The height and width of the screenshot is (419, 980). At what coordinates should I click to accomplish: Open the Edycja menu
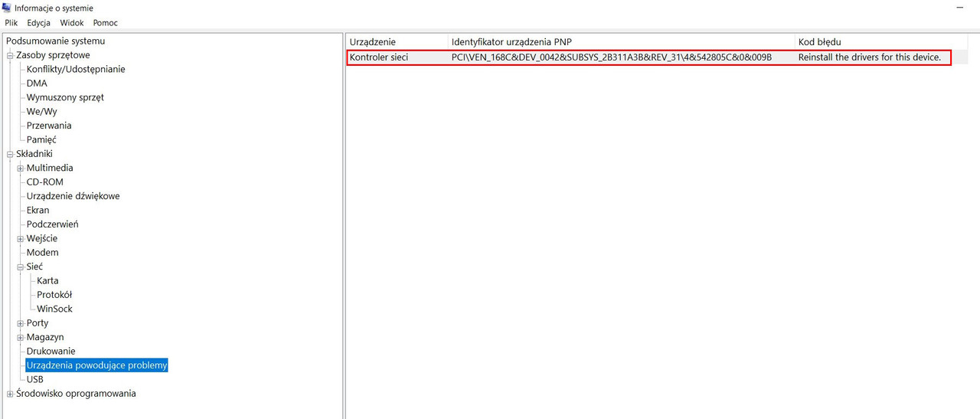coord(38,23)
